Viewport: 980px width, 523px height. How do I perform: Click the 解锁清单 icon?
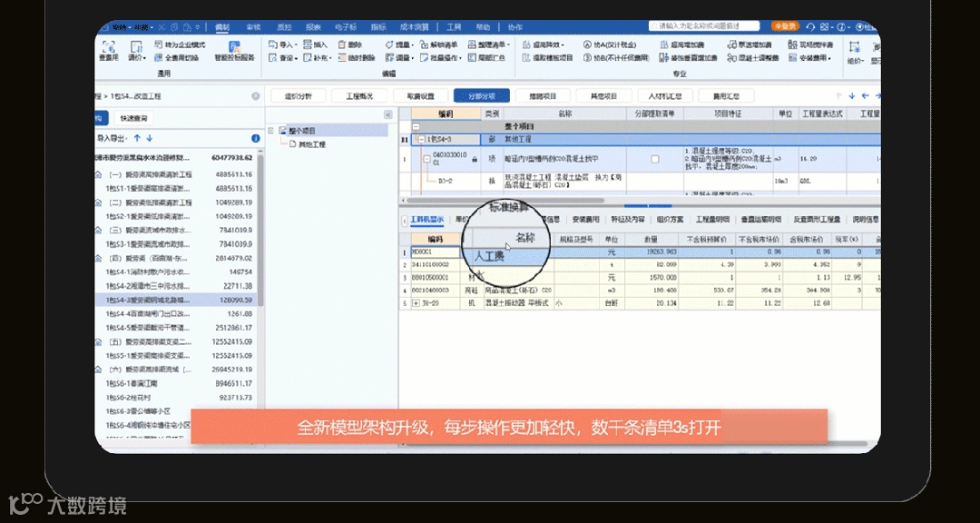click(x=425, y=45)
